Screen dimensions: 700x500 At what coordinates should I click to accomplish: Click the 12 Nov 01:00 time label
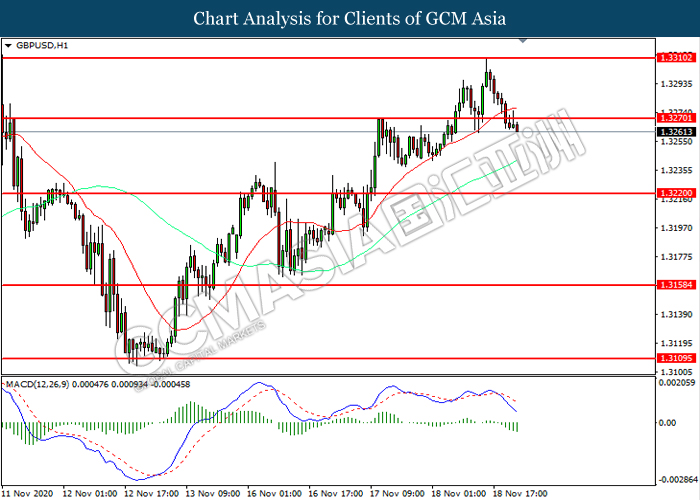90,493
